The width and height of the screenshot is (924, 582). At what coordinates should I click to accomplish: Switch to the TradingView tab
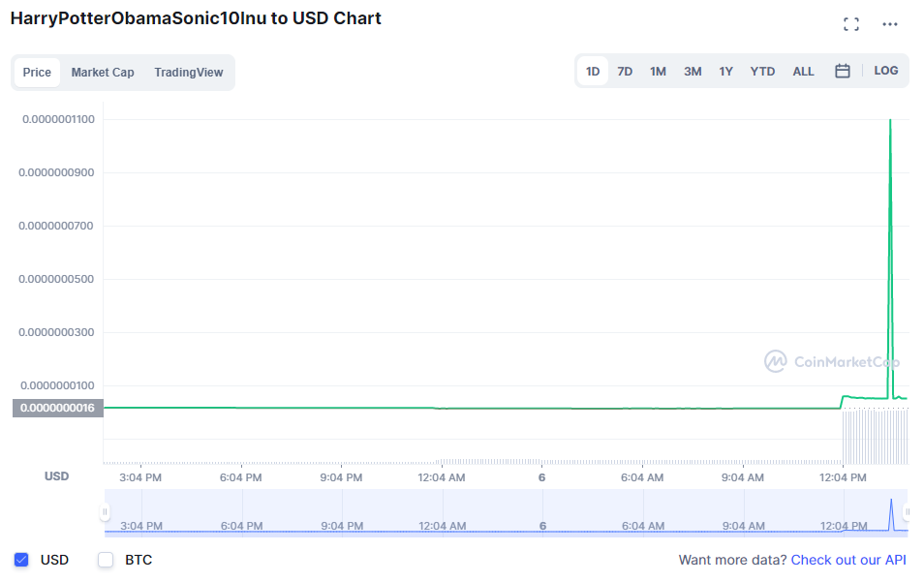(188, 73)
